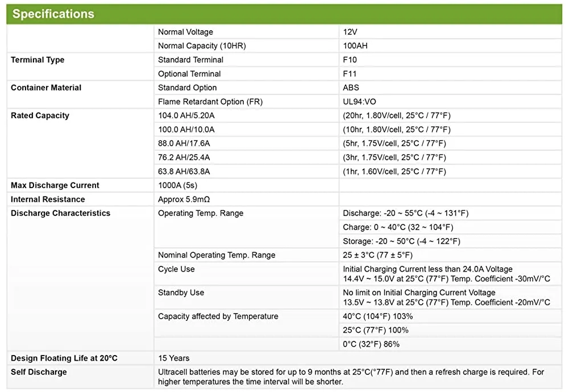The width and height of the screenshot is (569, 392).
Task: Select the Terminal Type row heading
Action: point(38,60)
